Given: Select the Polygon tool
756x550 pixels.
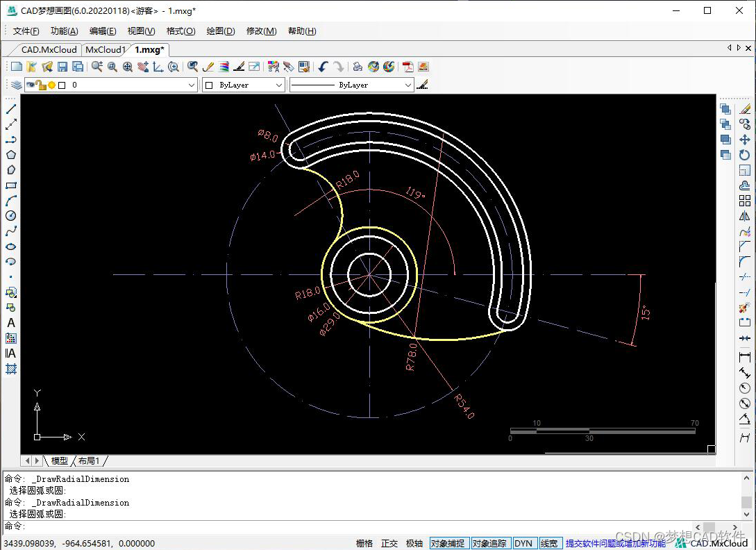Looking at the screenshot, I should coord(10,155).
